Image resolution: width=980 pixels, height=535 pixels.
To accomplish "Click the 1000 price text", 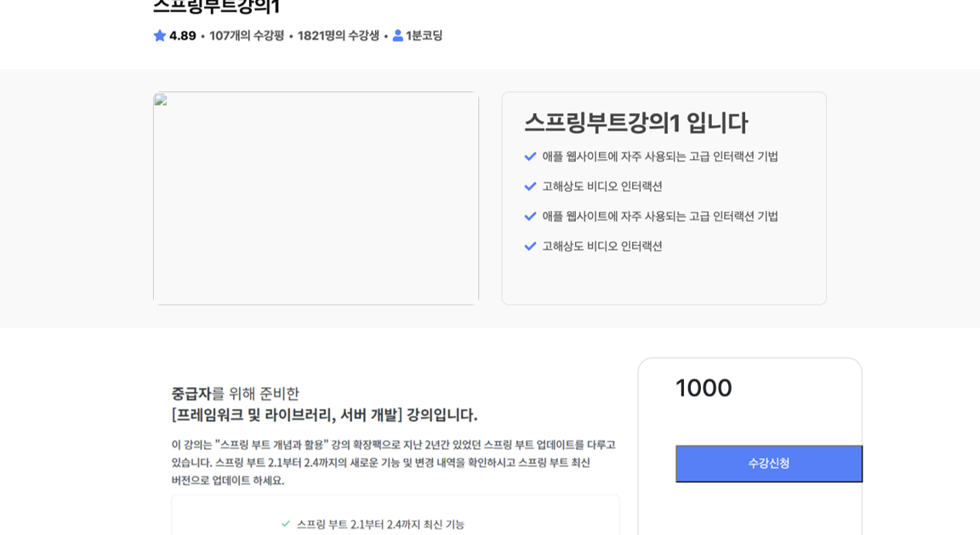I will (704, 388).
